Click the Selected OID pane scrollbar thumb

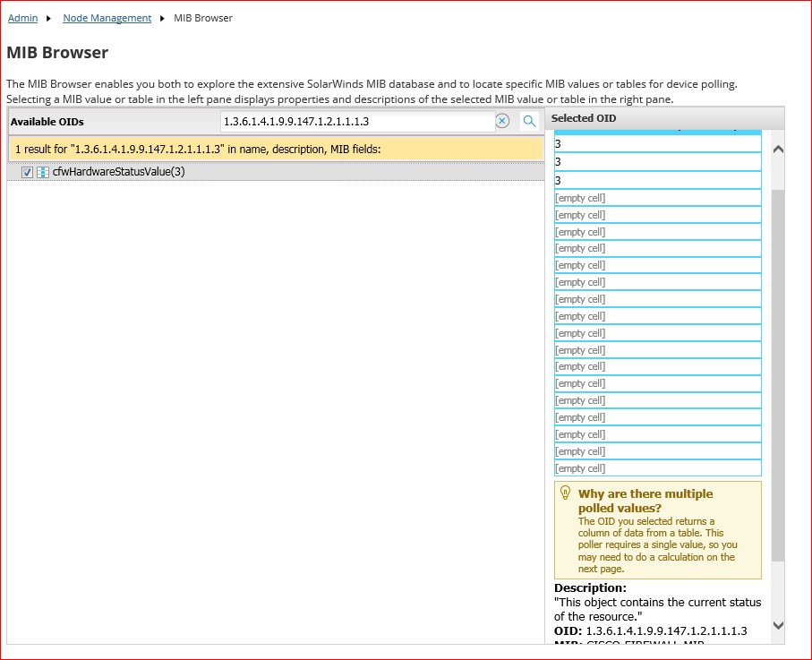coord(778,375)
